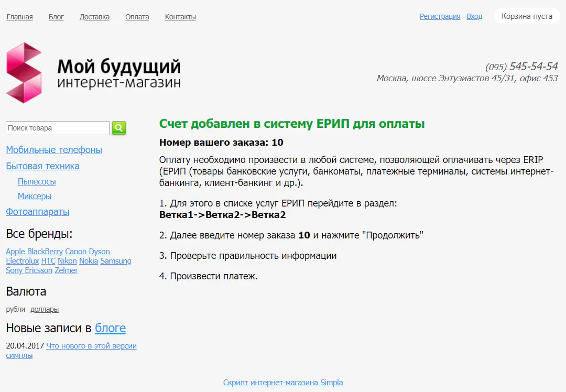Viewport: 566px width, 392px height.
Task: Open the Мобильные телефоны category
Action: click(x=53, y=150)
